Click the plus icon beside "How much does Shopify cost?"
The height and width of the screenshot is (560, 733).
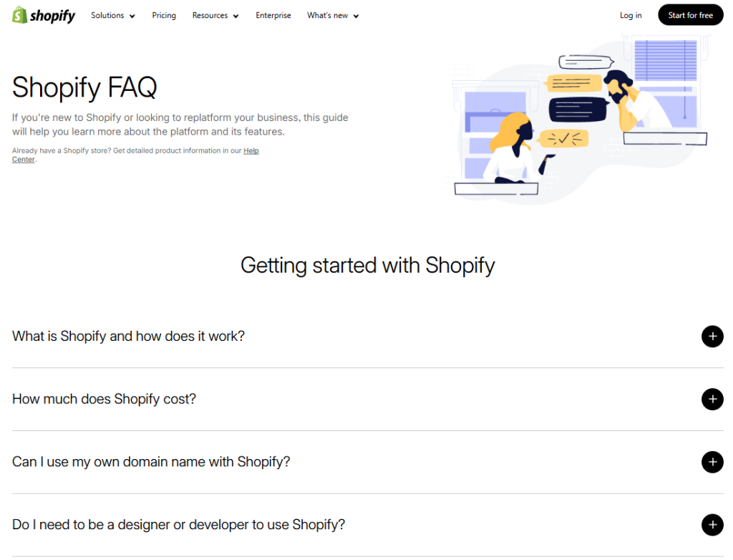click(x=712, y=400)
